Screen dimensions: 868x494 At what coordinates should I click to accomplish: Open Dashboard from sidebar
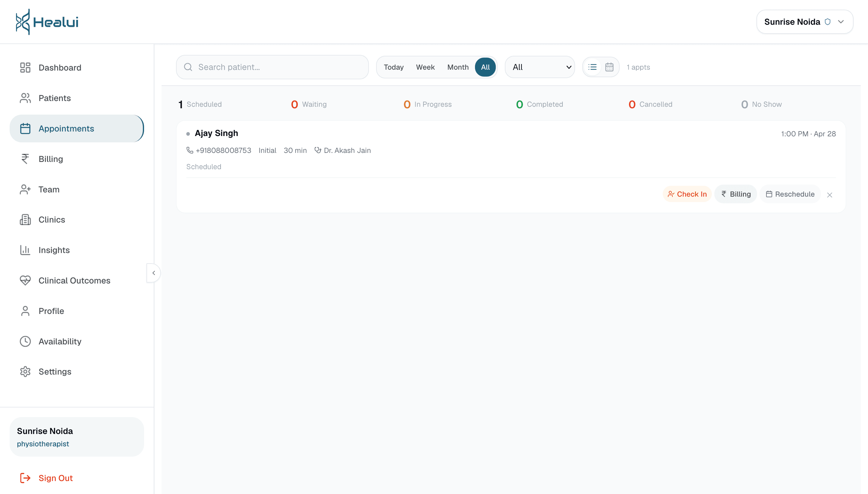pyautogui.click(x=77, y=68)
